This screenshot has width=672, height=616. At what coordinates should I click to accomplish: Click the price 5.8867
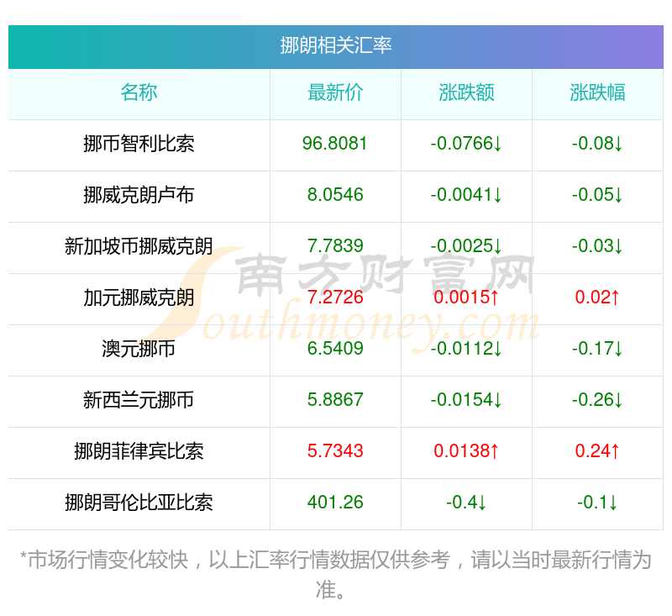pyautogui.click(x=335, y=399)
